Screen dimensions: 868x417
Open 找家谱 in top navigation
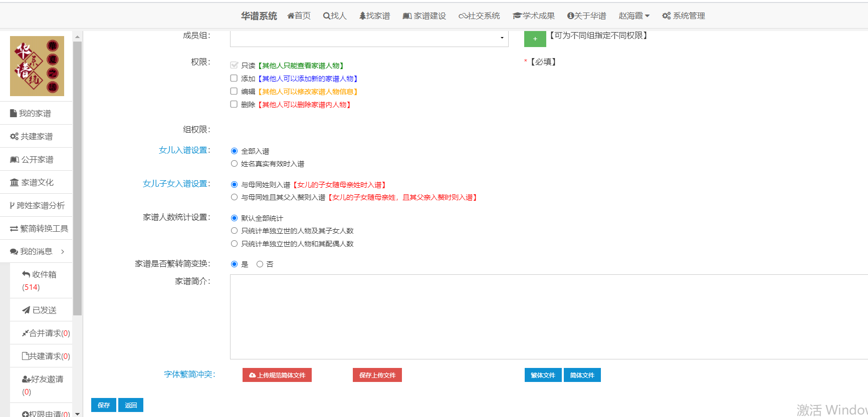point(374,16)
